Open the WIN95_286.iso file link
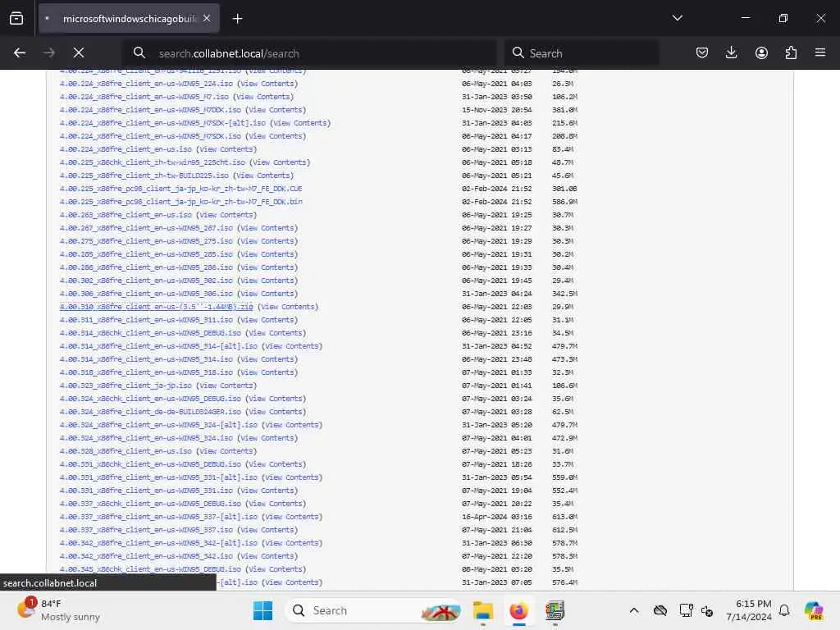840x630 pixels. pos(146,267)
